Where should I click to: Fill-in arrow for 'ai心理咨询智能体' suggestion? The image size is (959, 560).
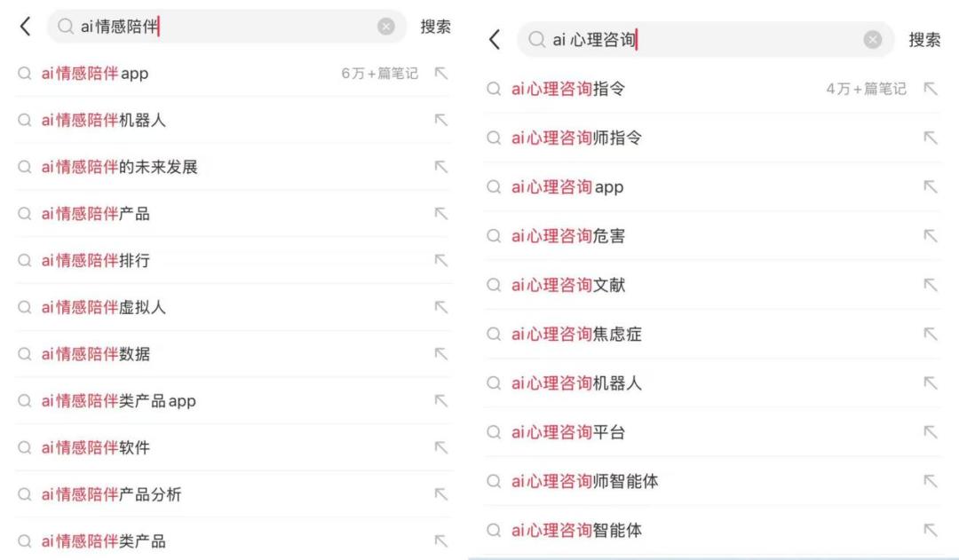click(931, 531)
